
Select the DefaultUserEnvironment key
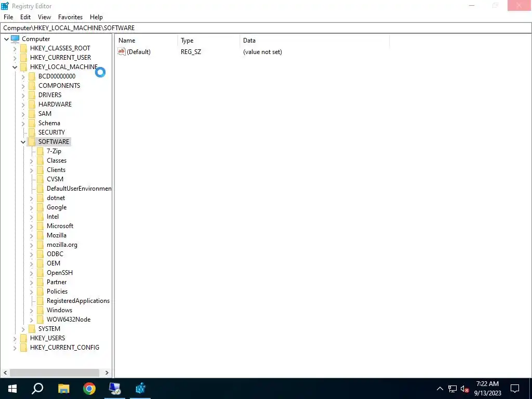coord(79,188)
